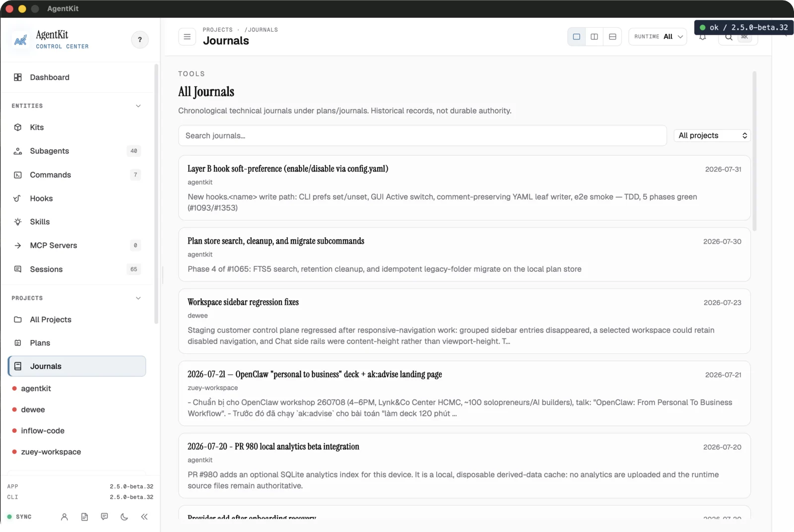Open the OpenClaw personal to business journal
Viewport: 794px width, 532px height.
point(464,394)
